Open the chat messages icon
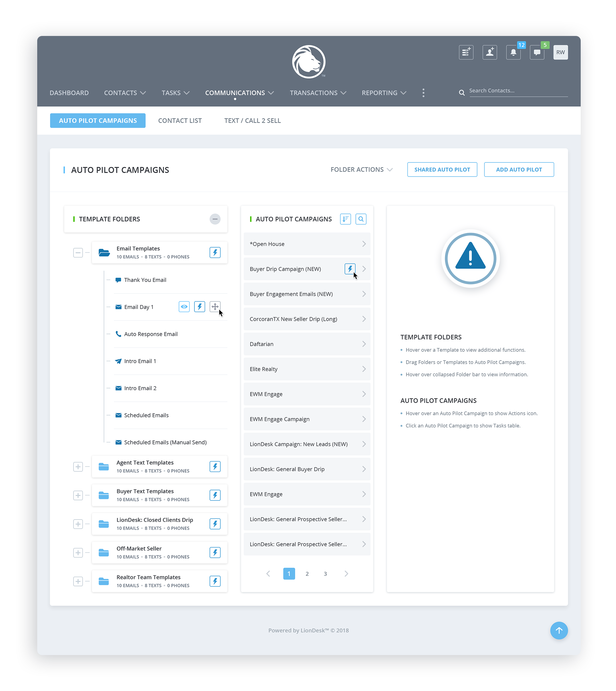This screenshot has height=691, width=616. [537, 53]
